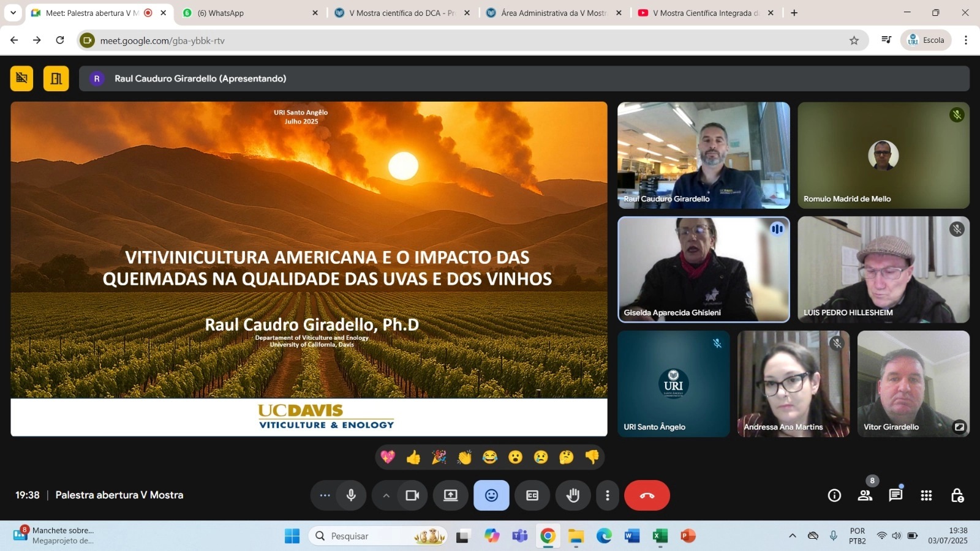
Task: Open the activities grid icon
Action: coord(926,495)
